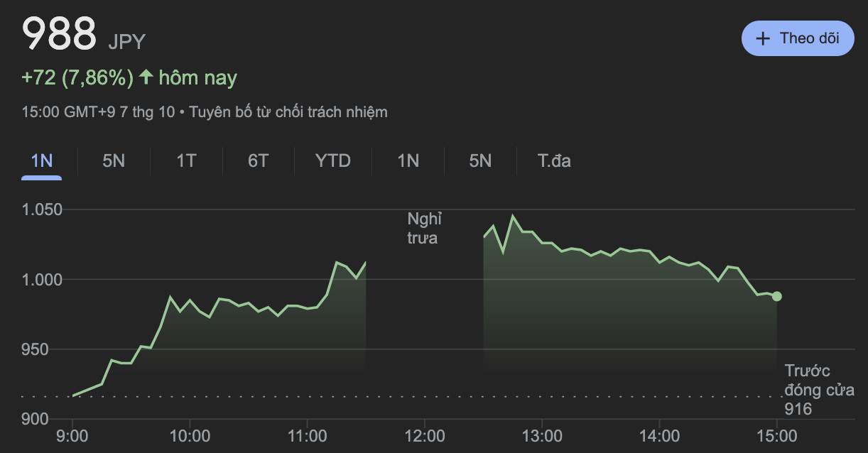Click the +72 (7,86%) change text
The height and width of the screenshot is (453, 868).
77,77
